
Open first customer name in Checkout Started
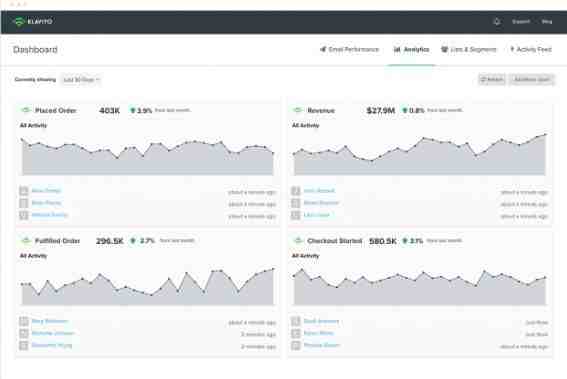[321, 321]
